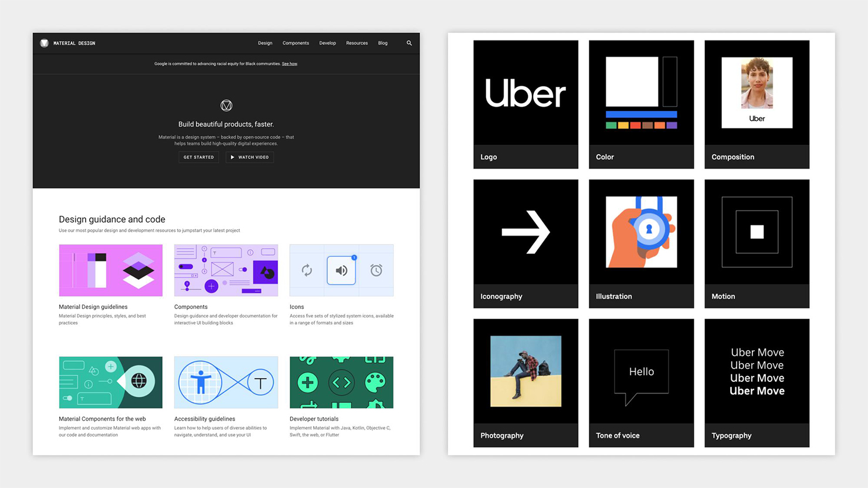Viewport: 868px width, 488px height.
Task: Click the Illustration tile label
Action: click(613, 297)
